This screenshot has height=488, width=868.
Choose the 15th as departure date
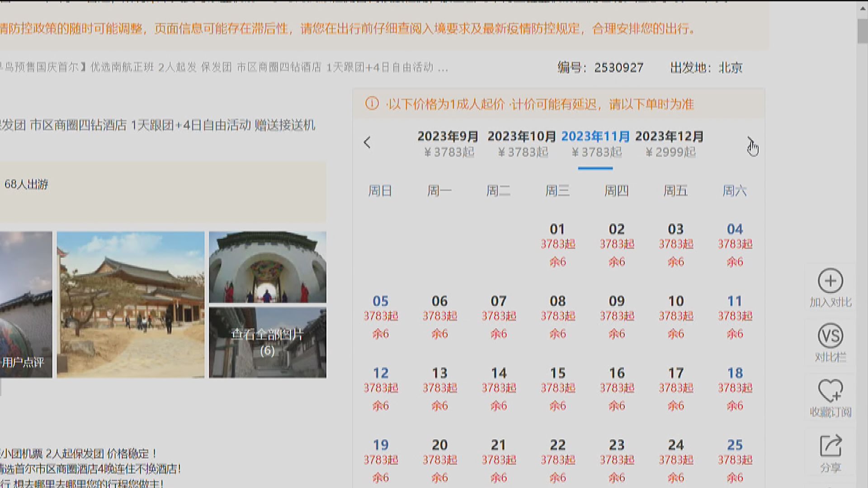point(557,388)
